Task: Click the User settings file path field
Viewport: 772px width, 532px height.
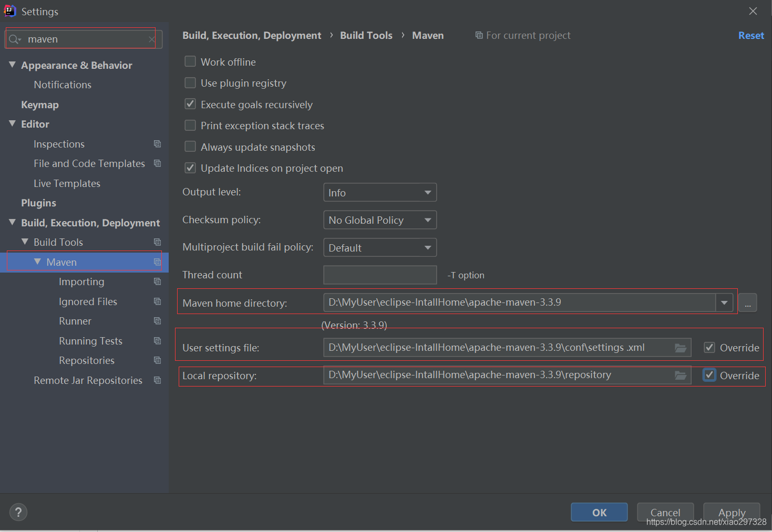Action: point(507,348)
